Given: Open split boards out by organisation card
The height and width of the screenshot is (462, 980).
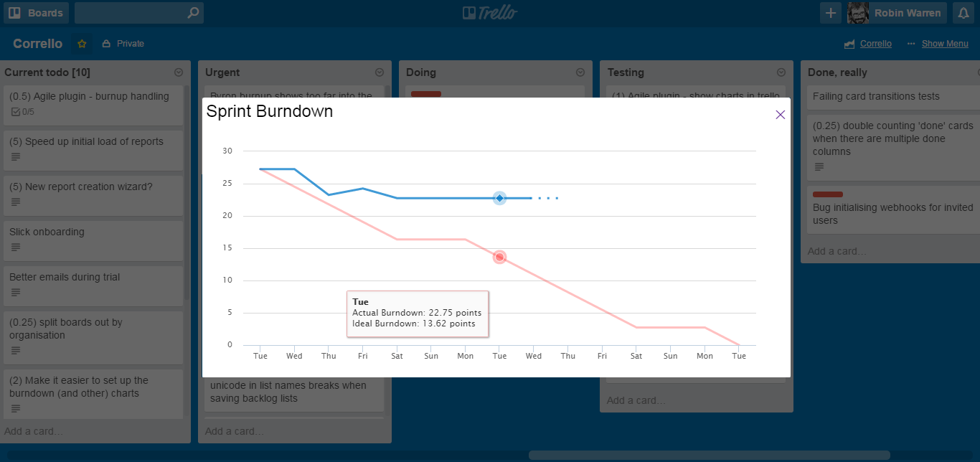Looking at the screenshot, I should (x=93, y=336).
